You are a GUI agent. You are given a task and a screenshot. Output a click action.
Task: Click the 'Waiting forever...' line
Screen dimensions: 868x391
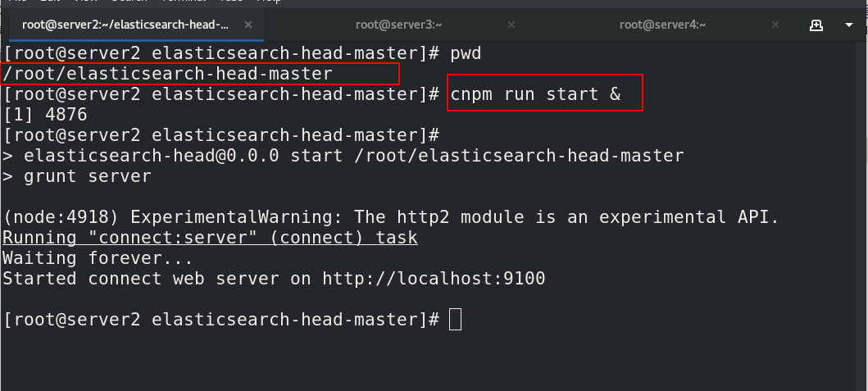click(x=98, y=258)
